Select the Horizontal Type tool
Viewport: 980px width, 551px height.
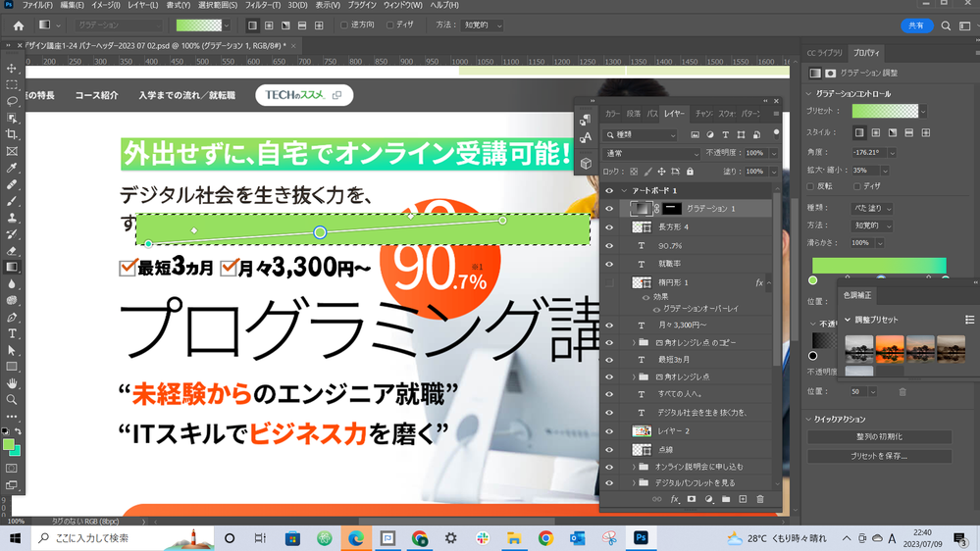pyautogui.click(x=12, y=333)
